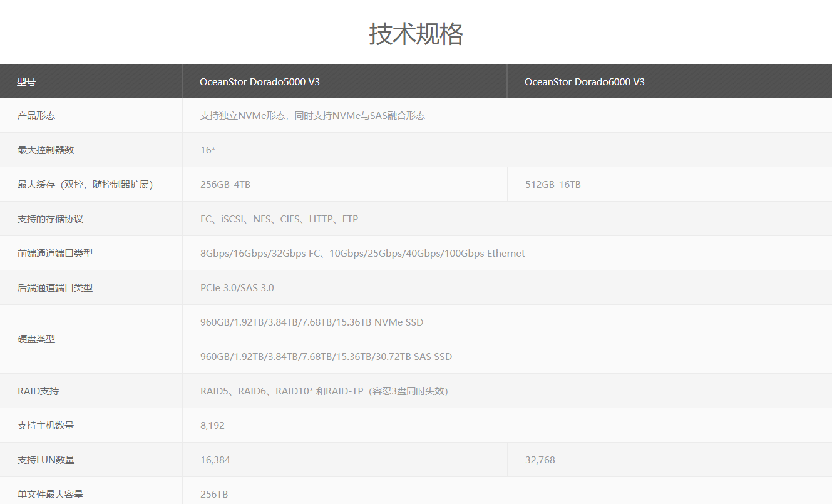Select the 型号 header cell
The height and width of the screenshot is (504, 832).
pos(26,82)
